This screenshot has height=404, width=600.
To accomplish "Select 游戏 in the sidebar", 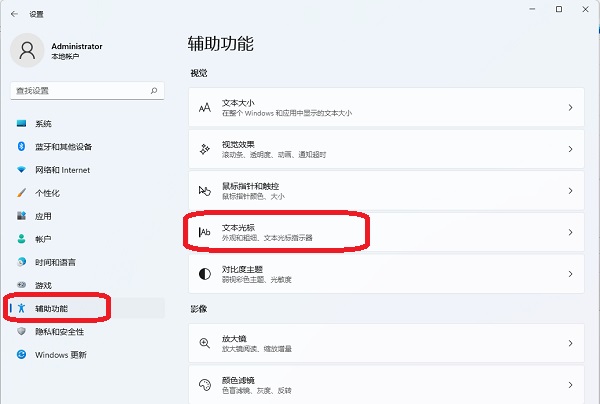I will coord(43,285).
